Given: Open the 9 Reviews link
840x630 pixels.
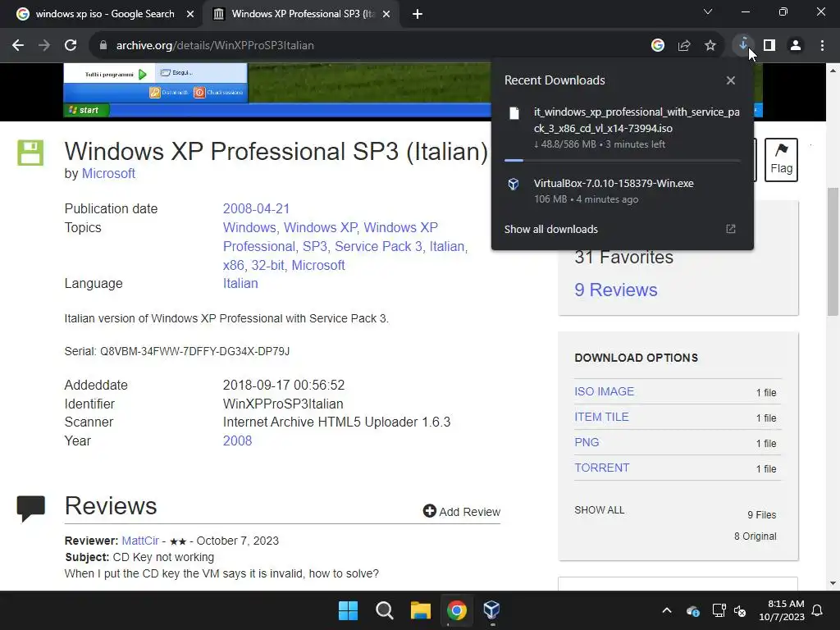Looking at the screenshot, I should coord(615,290).
